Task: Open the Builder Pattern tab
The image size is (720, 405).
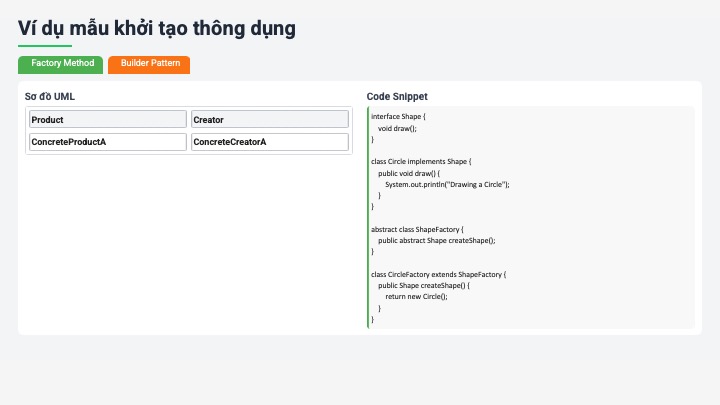Action: pos(149,64)
